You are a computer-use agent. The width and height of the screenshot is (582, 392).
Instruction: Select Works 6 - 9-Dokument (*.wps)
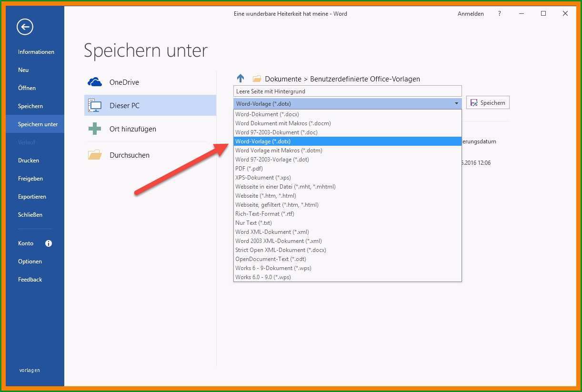click(x=348, y=268)
